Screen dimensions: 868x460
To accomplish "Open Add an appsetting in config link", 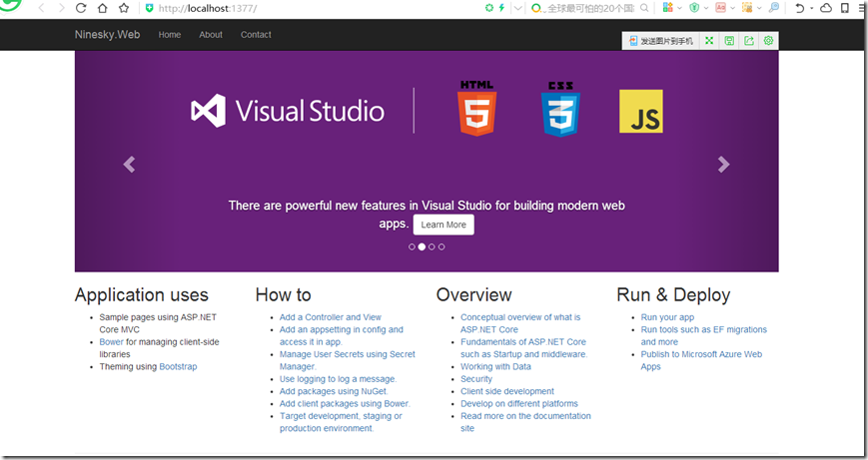I will pos(341,335).
